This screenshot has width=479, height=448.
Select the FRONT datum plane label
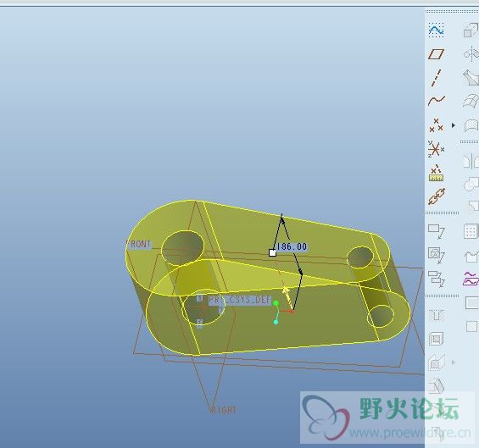click(x=139, y=244)
